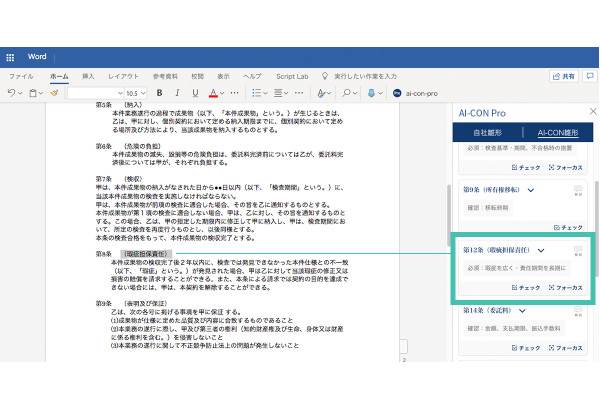
Task: Open the app launcher waffle icon
Action: coord(11,57)
